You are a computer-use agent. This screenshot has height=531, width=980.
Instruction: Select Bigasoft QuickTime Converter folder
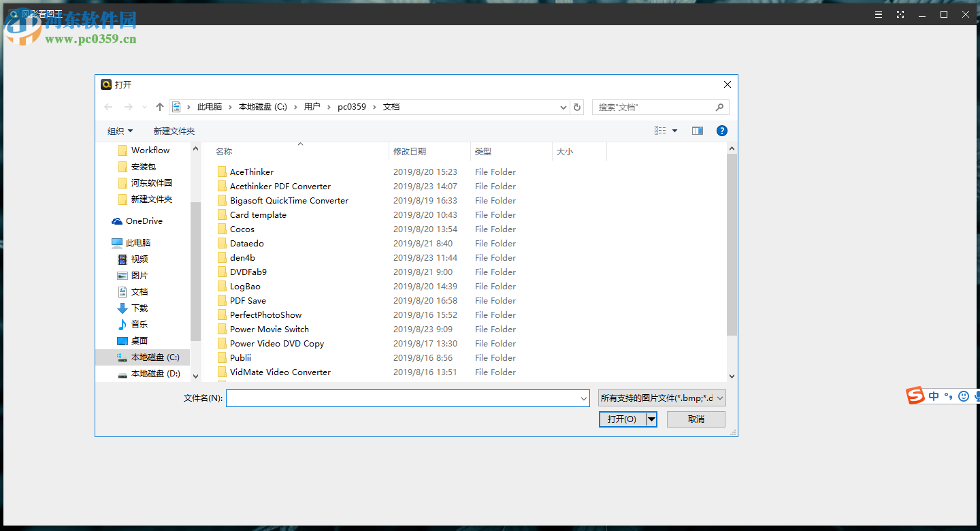click(283, 201)
